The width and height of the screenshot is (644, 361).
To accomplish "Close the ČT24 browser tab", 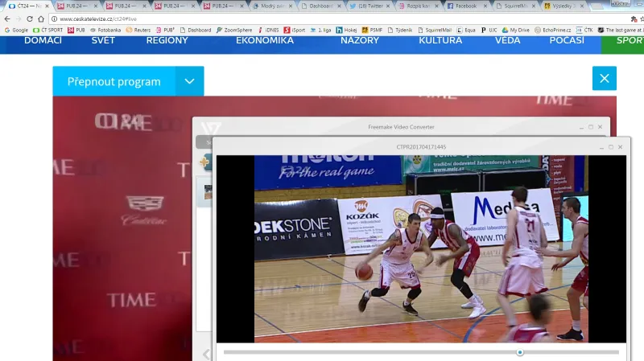I will 47,6.
